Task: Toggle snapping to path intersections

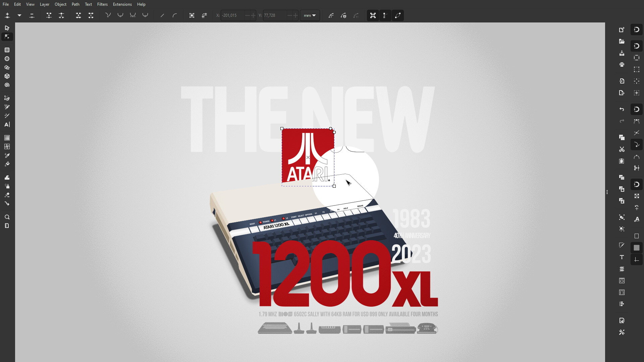Action: [637, 133]
